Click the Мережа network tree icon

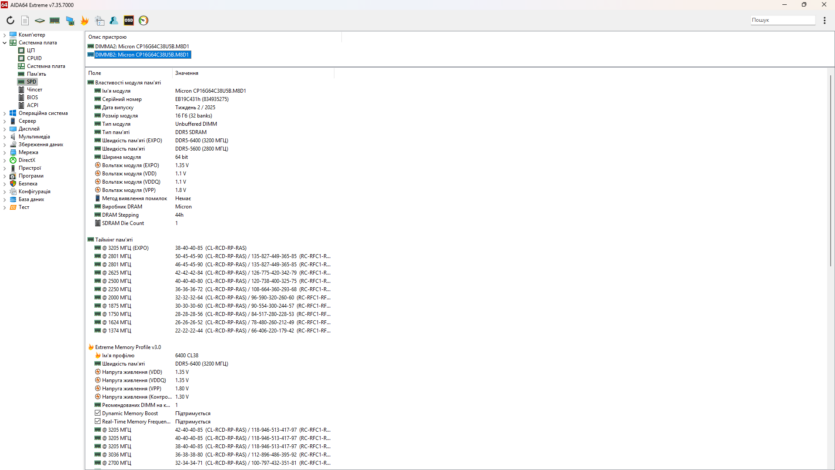click(x=13, y=152)
